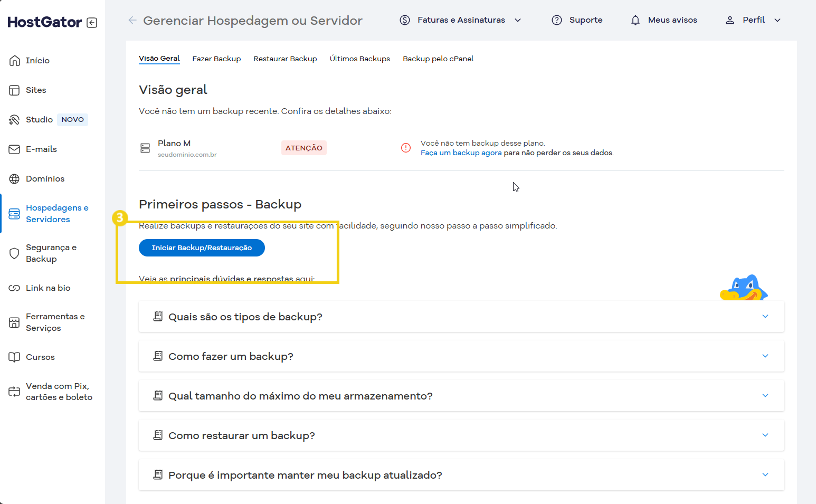Follow the Faça um backup agora link

point(461,153)
